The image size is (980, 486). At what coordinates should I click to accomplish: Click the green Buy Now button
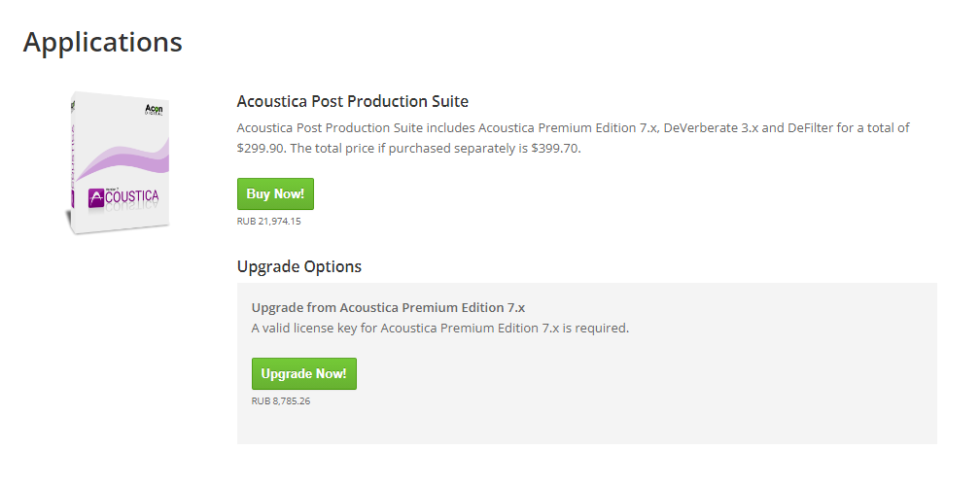275,194
